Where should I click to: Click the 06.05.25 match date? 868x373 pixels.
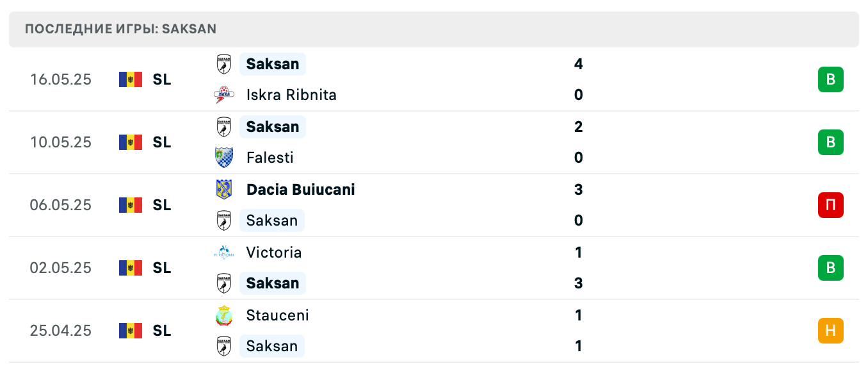[x=61, y=205]
